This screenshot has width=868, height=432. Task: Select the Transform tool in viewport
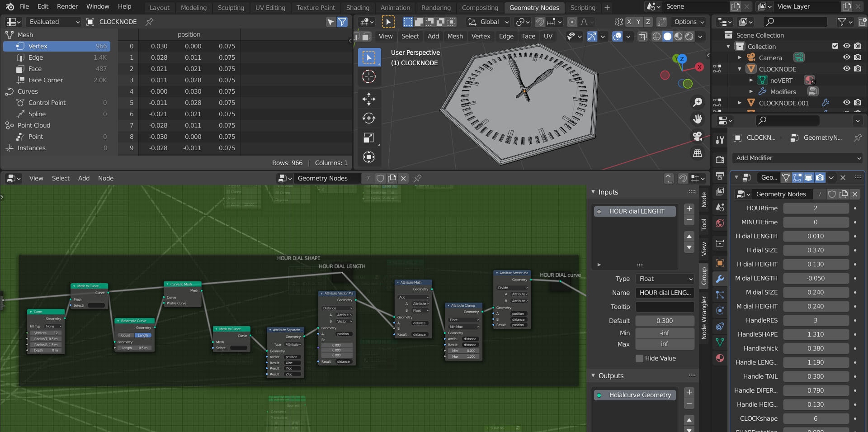(369, 157)
